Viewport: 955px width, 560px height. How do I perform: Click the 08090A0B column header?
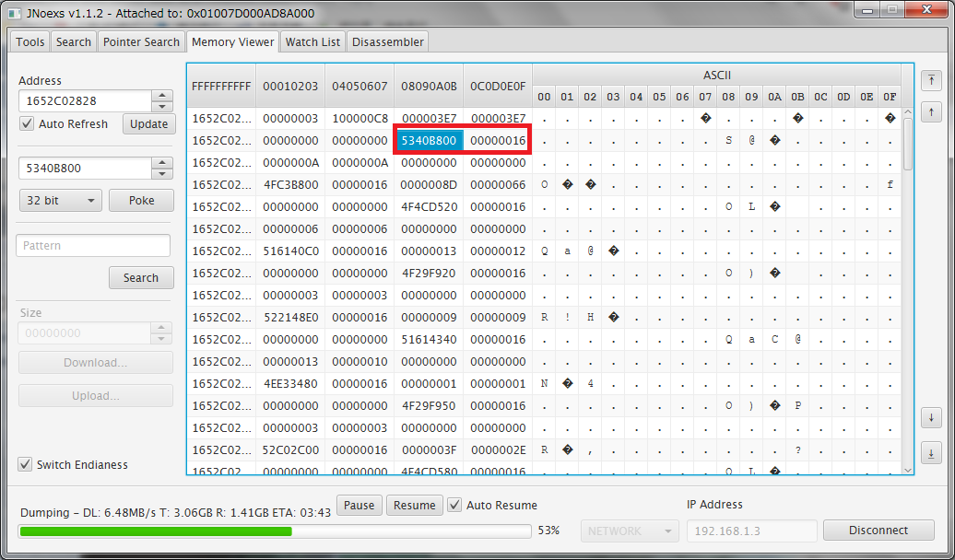pos(429,86)
